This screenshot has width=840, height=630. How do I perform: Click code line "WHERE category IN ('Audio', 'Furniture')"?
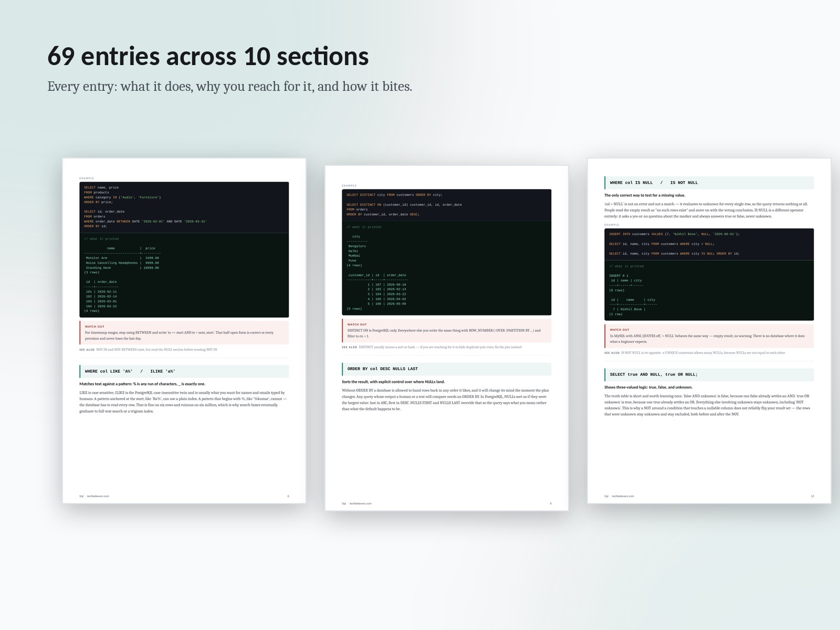122,197
